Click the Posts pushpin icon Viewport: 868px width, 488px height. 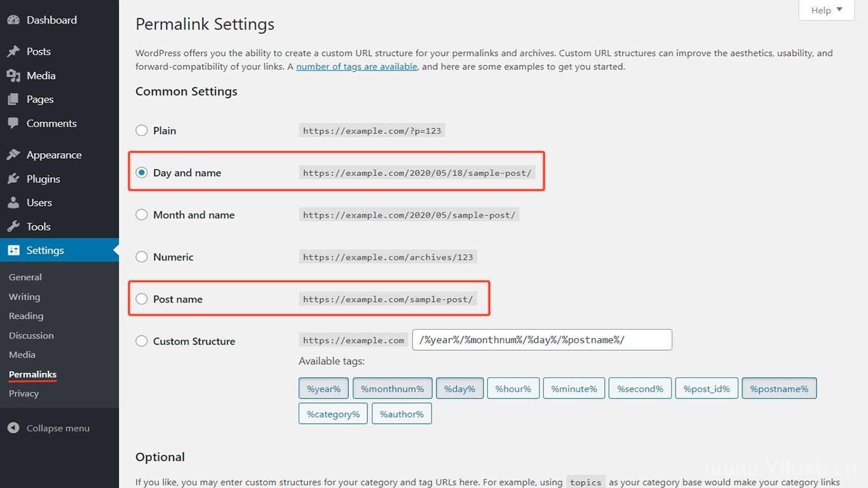(13, 51)
